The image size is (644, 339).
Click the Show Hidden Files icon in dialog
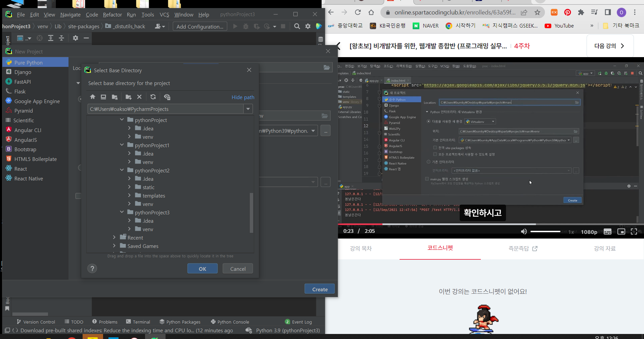point(167,97)
